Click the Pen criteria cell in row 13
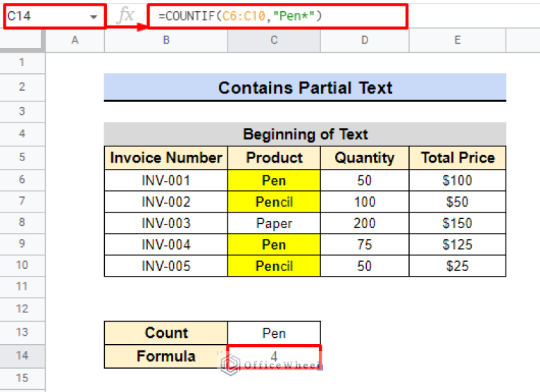This screenshot has height=392, width=540. pos(274,333)
